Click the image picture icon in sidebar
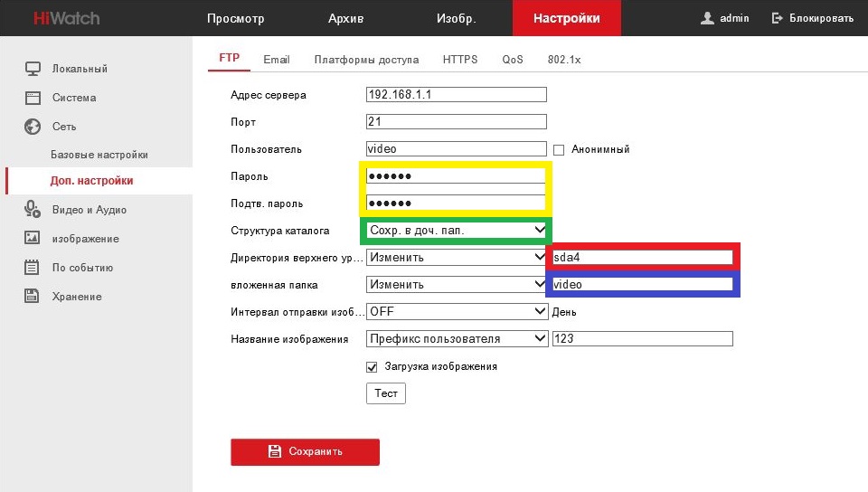The width and height of the screenshot is (868, 492). coord(33,239)
